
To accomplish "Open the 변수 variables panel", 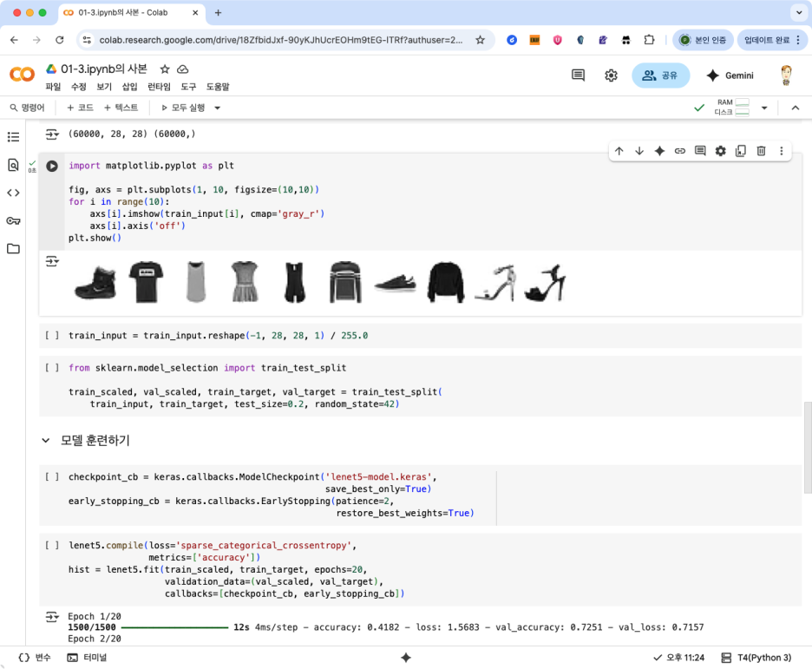I will point(35,658).
